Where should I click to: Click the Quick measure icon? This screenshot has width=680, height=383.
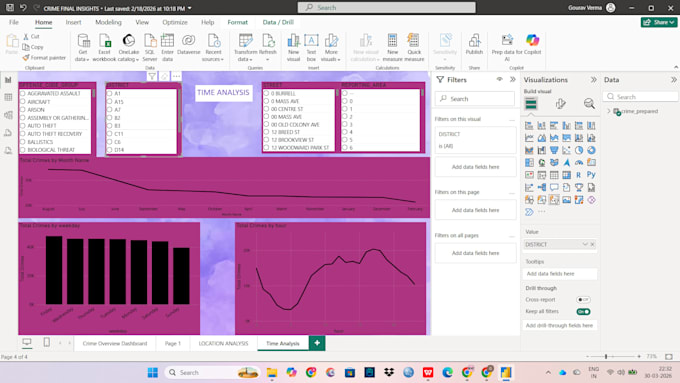click(x=414, y=47)
